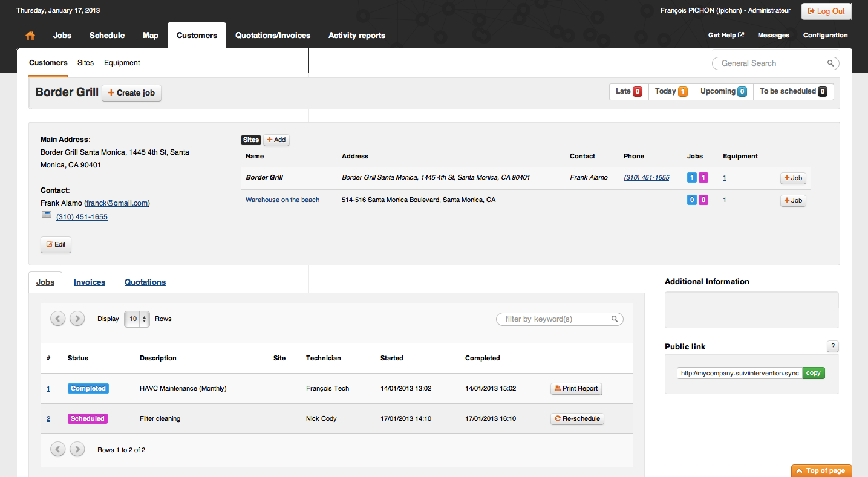This screenshot has height=477, width=868.
Task: Open the help question mark by Public link
Action: pos(833,346)
